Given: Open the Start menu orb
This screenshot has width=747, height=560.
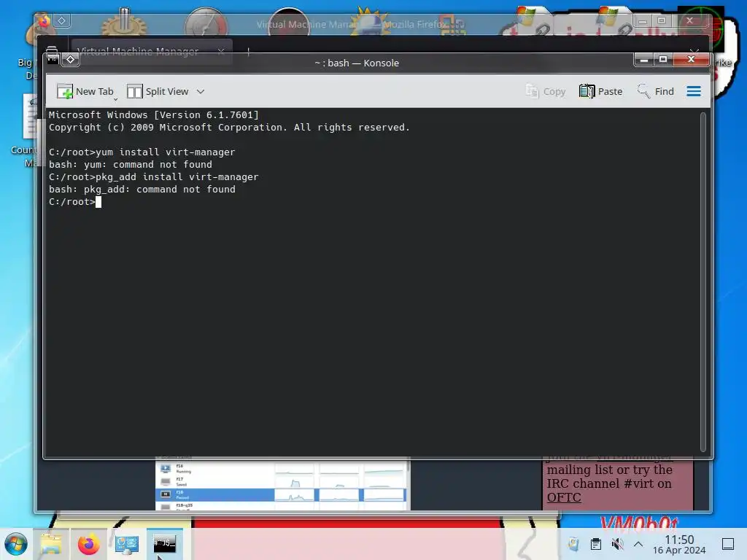Looking at the screenshot, I should coord(16,544).
